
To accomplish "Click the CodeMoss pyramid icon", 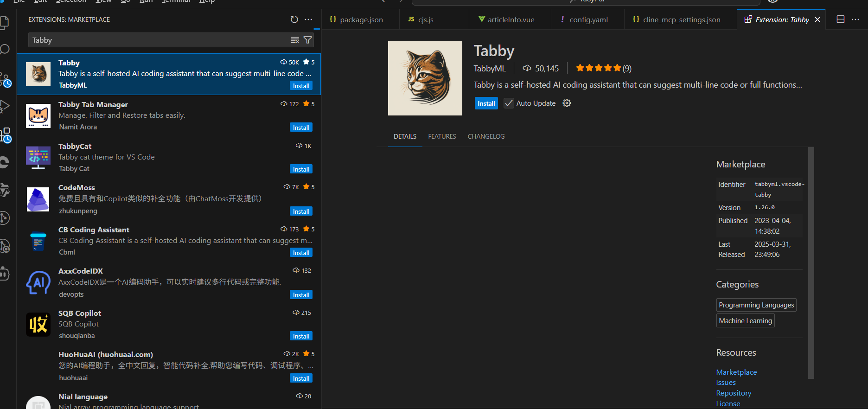I will 38,199.
